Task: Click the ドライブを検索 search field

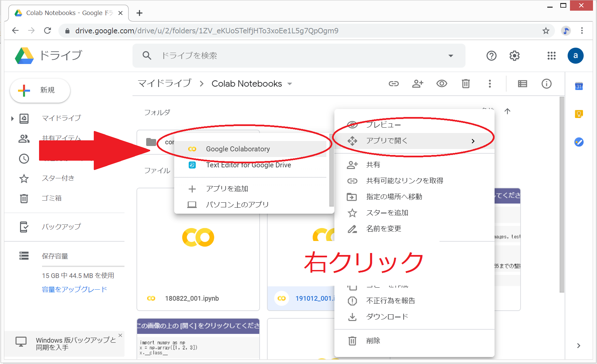Action: pos(294,56)
